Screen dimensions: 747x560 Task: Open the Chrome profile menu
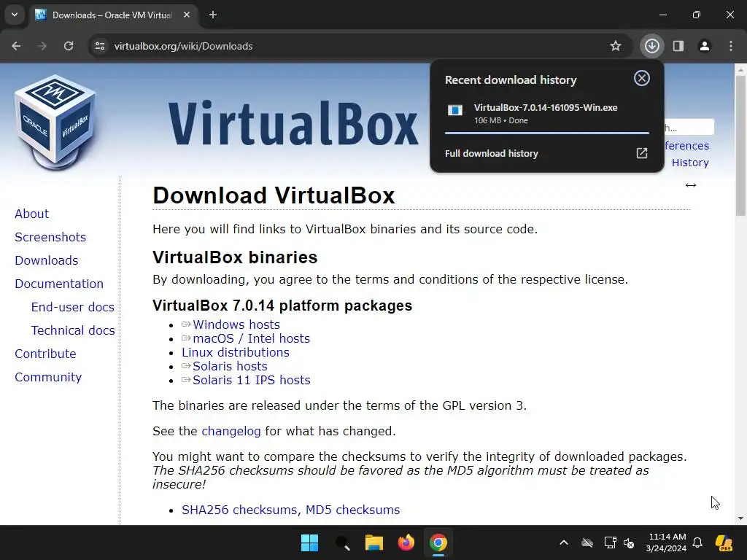705,46
